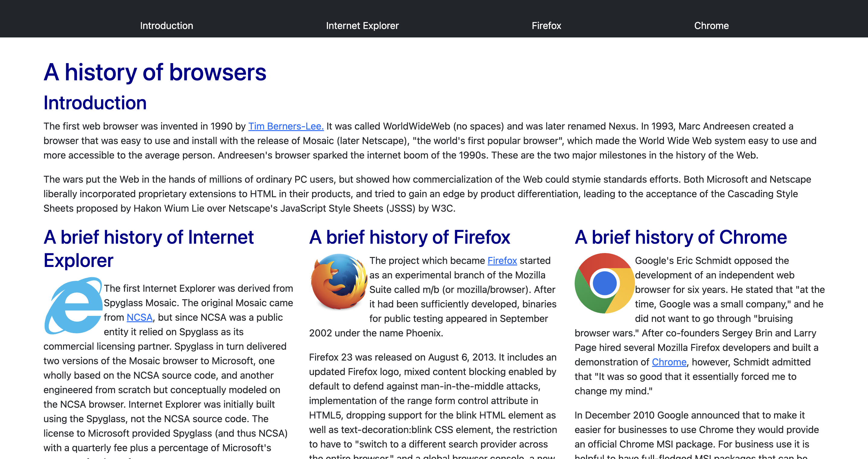
Task: Follow the Tim Berners-Lee link
Action: tap(286, 126)
